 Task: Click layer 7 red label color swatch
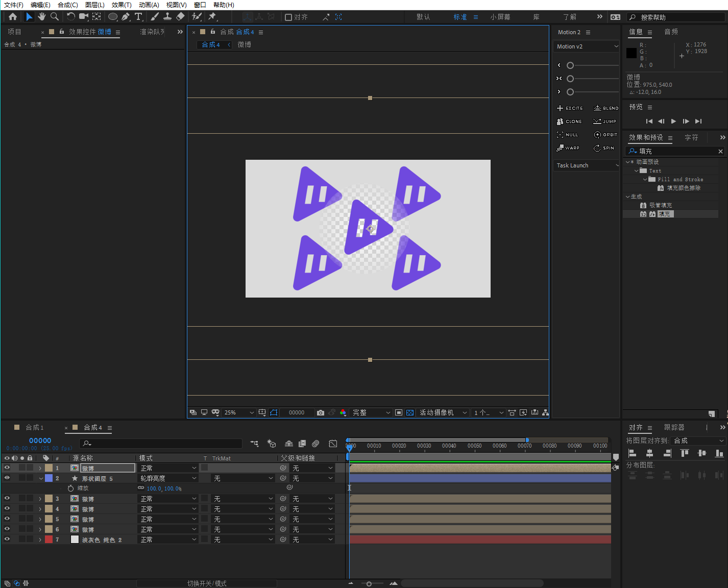click(48, 539)
